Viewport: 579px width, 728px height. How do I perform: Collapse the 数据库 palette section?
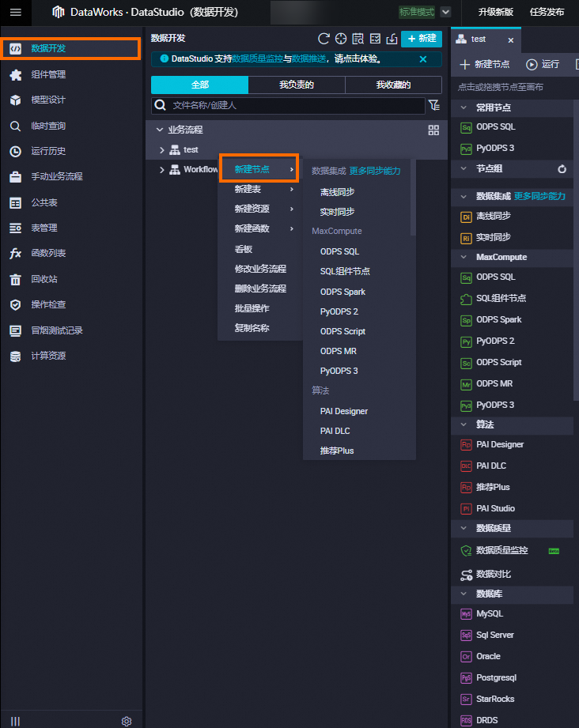[x=464, y=594]
